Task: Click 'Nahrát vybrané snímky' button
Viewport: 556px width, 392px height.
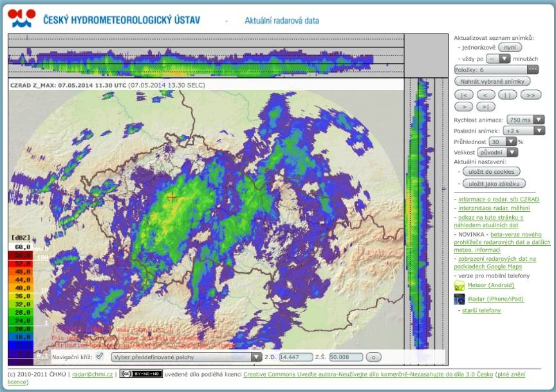Action: [492, 81]
